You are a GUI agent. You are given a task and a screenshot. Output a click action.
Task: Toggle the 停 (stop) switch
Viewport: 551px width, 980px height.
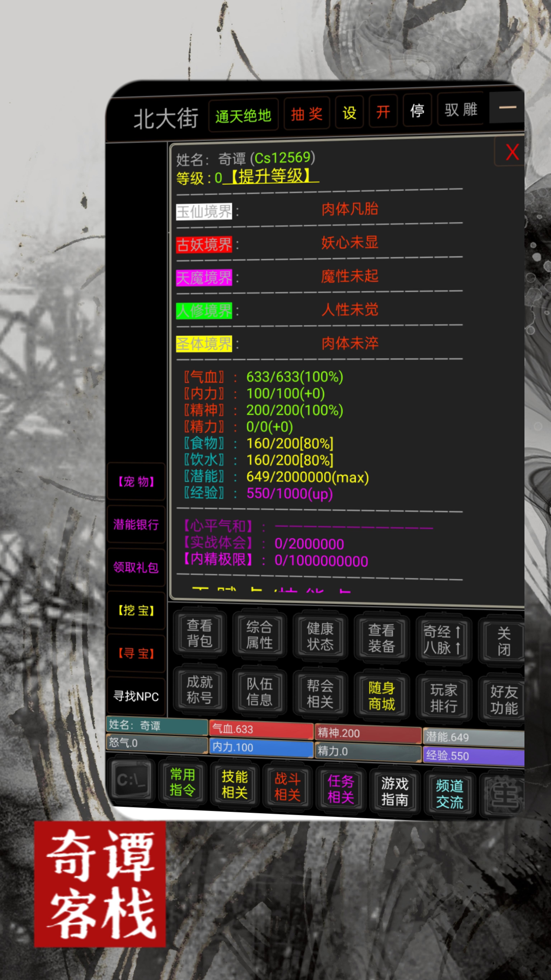(x=417, y=111)
